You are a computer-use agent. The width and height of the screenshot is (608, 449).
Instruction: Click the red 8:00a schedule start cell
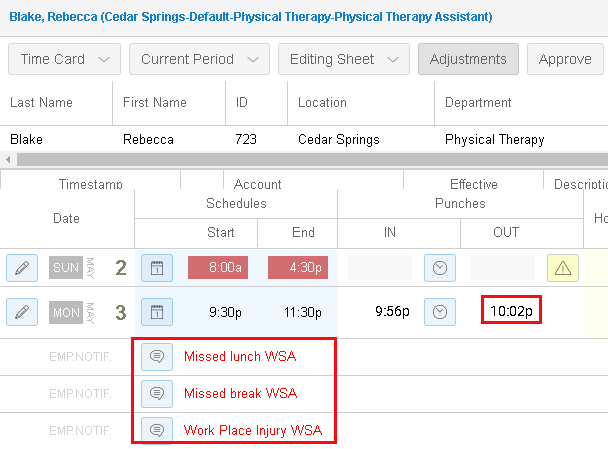[218, 268]
